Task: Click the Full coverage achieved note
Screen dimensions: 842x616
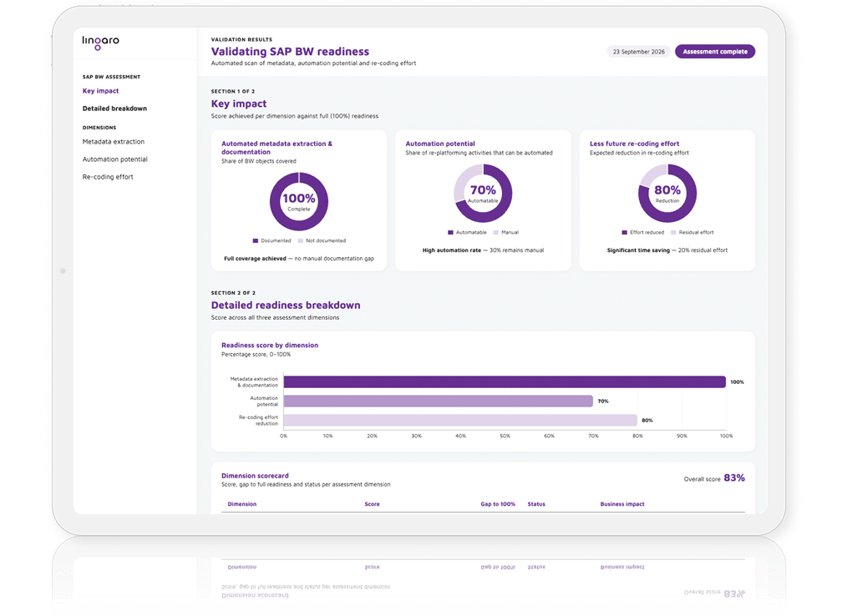Action: click(299, 259)
